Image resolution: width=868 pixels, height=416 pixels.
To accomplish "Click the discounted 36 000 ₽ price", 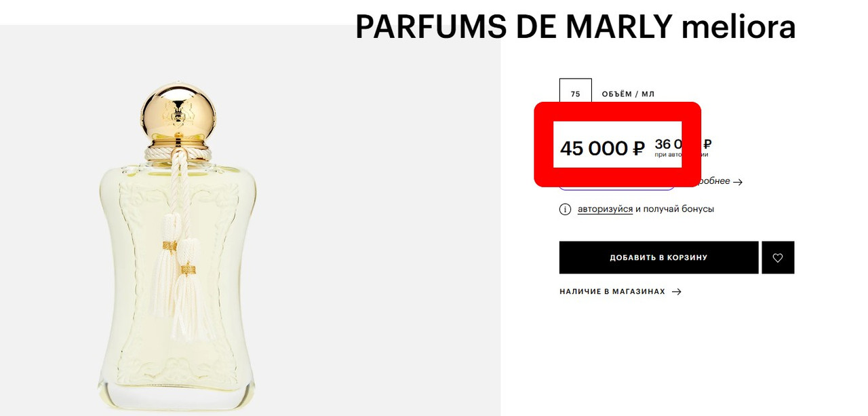I will [683, 145].
